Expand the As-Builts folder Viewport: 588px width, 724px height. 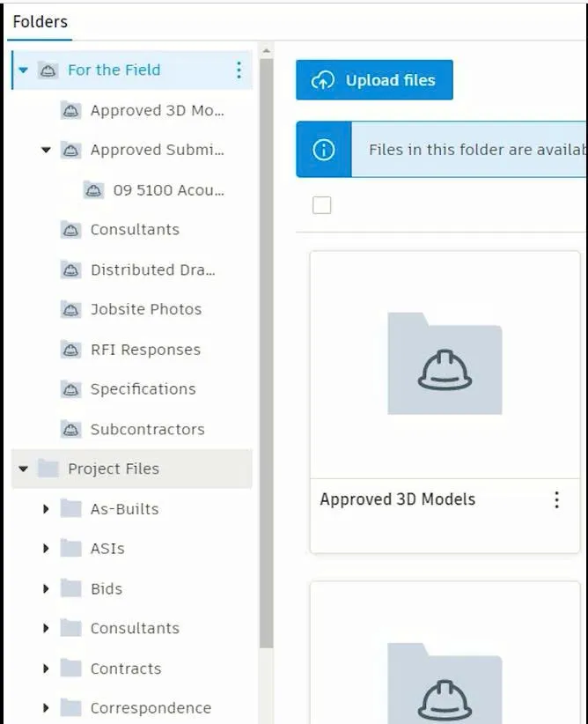point(46,509)
